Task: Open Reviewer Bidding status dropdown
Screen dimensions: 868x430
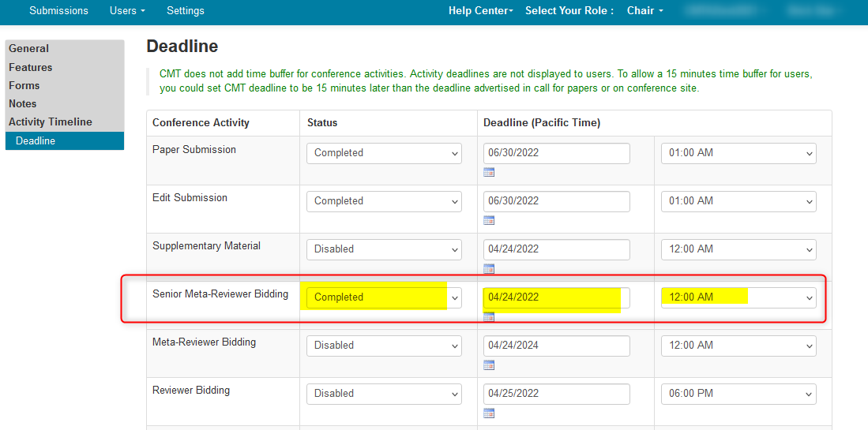Action: pyautogui.click(x=384, y=394)
